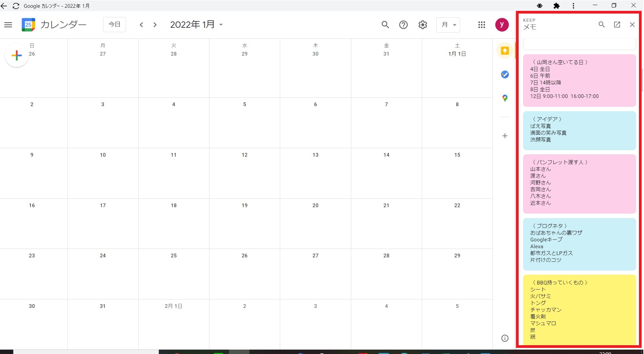Click the new note input field in Keep
The image size is (644, 354).
pos(579,44)
